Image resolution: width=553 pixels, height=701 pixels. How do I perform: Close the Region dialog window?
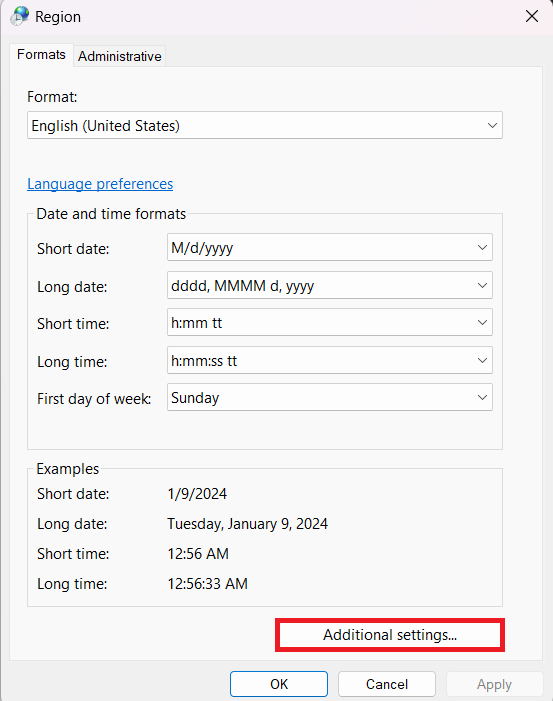(532, 17)
